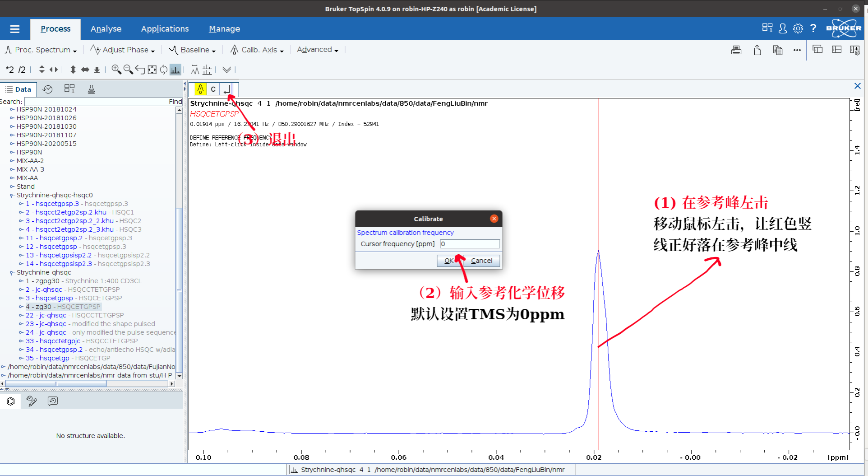Click the return/save exit calibration icon
This screenshot has width=868, height=476.
[x=228, y=89]
